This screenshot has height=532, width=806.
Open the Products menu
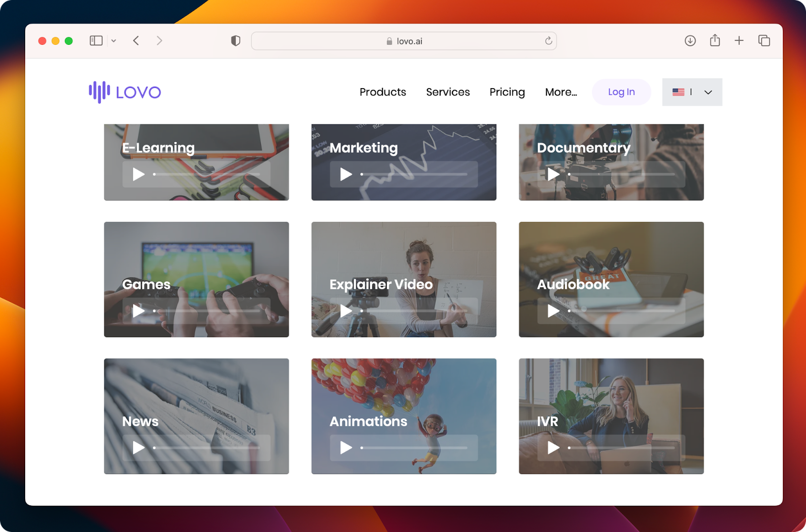[x=382, y=92]
